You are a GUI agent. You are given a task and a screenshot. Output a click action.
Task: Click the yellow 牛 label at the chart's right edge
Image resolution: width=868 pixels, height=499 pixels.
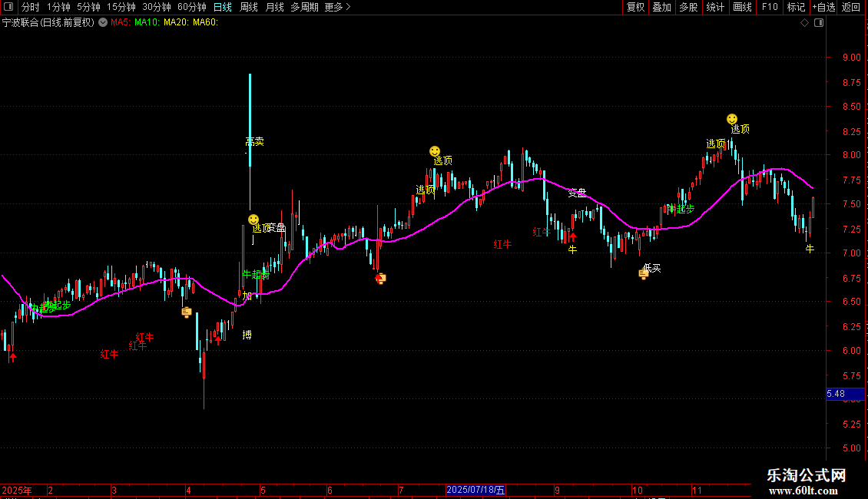click(810, 249)
